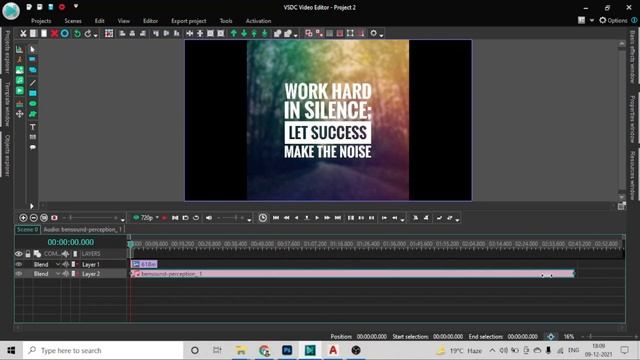Open the Projects menu

[x=41, y=21]
